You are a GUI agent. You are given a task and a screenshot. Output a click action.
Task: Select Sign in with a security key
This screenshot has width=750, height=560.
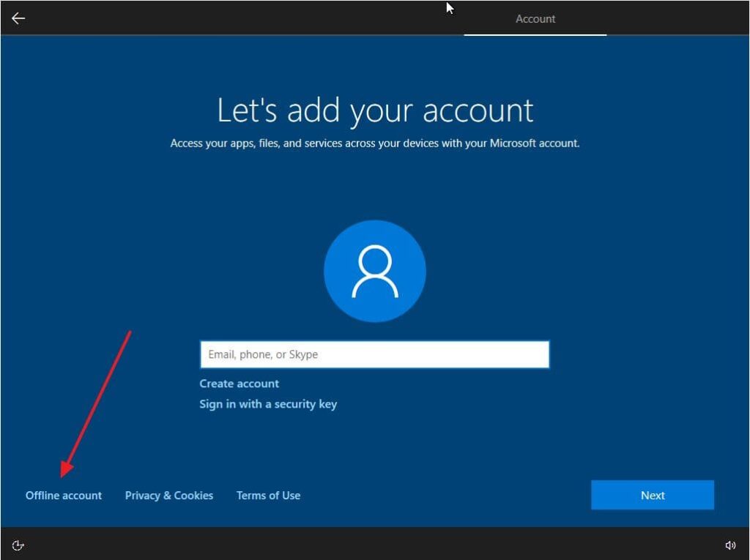click(x=268, y=404)
